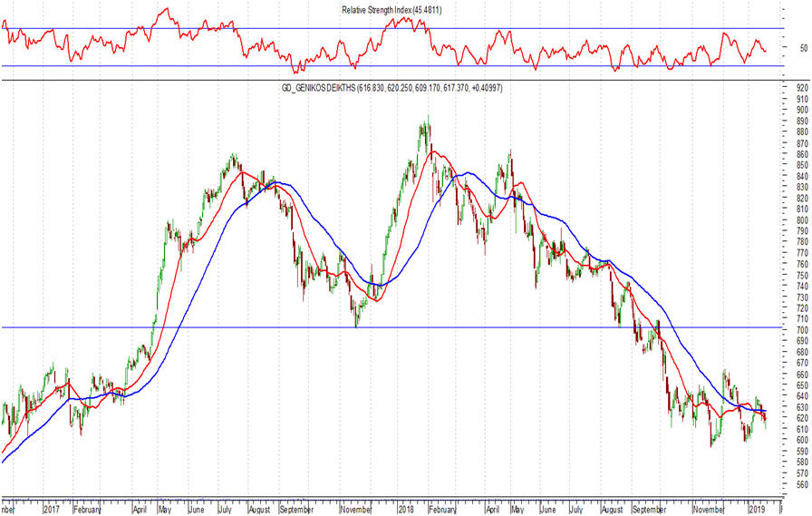This screenshot has height=516, width=812.
Task: Click the 740 price axis label
Action: pos(802,286)
